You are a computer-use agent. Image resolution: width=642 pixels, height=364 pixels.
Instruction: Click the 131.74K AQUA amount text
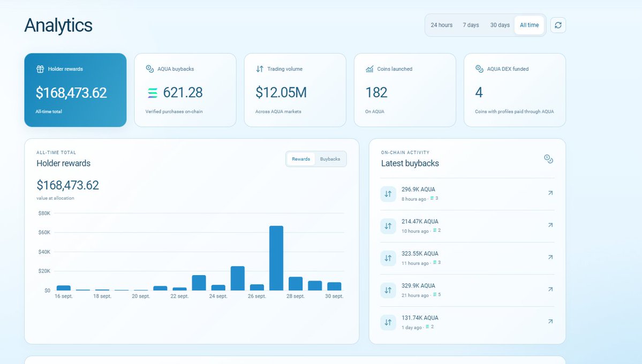coord(420,318)
